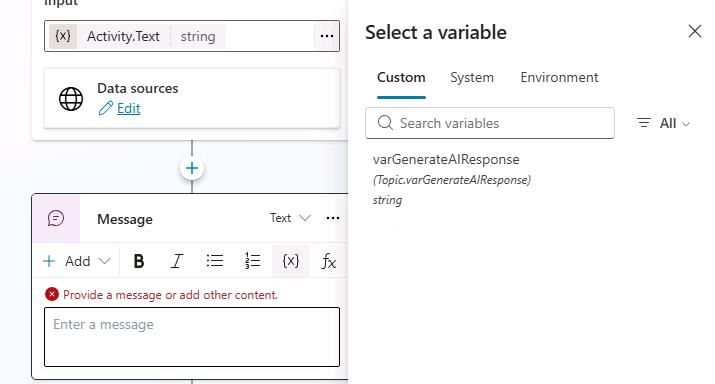This screenshot has width=715, height=384.
Task: Add a node with the plus button
Action: tap(192, 168)
